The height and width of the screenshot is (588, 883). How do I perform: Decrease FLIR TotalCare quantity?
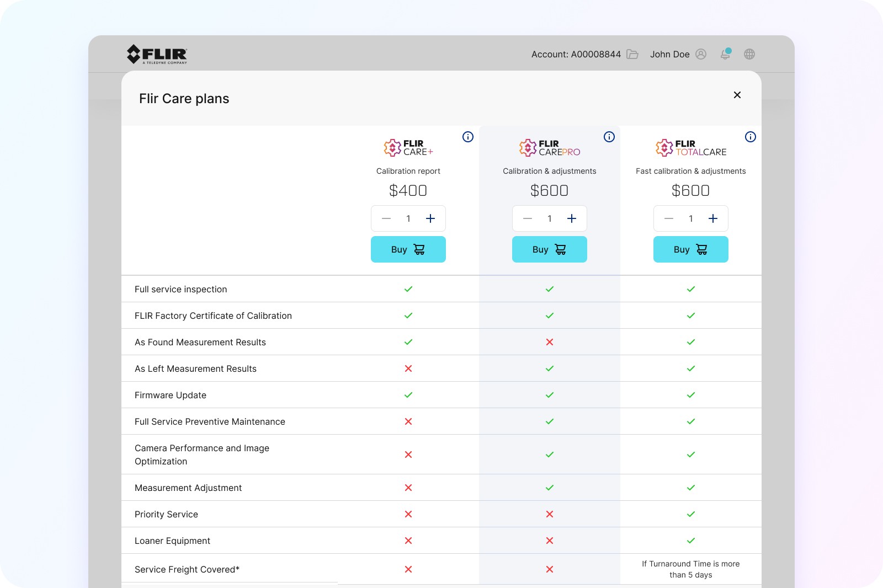point(669,218)
